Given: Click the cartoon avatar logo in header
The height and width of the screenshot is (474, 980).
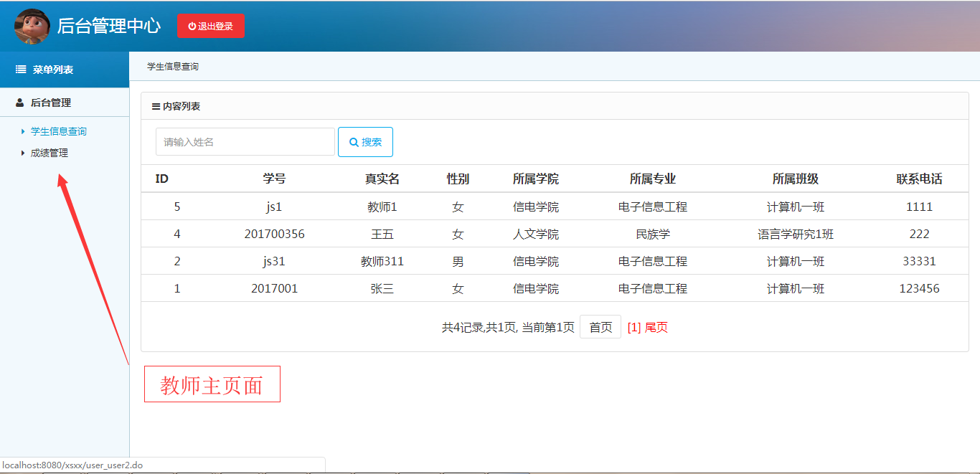Looking at the screenshot, I should click(x=32, y=26).
